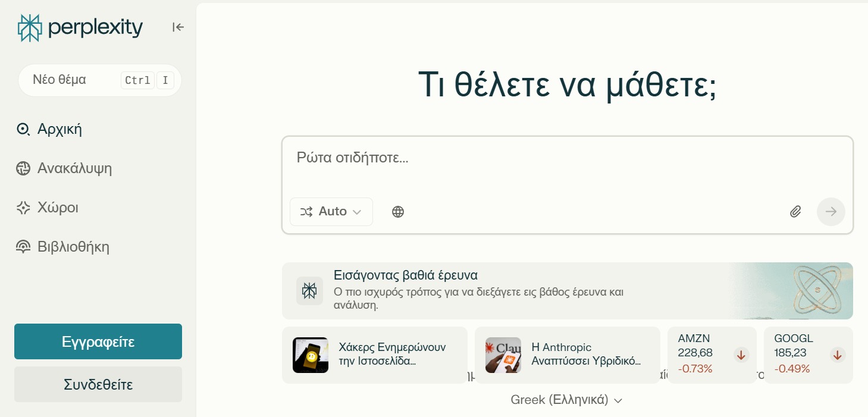Click the Συνδεθείτε login button
Viewport: 868px width, 417px height.
click(98, 384)
